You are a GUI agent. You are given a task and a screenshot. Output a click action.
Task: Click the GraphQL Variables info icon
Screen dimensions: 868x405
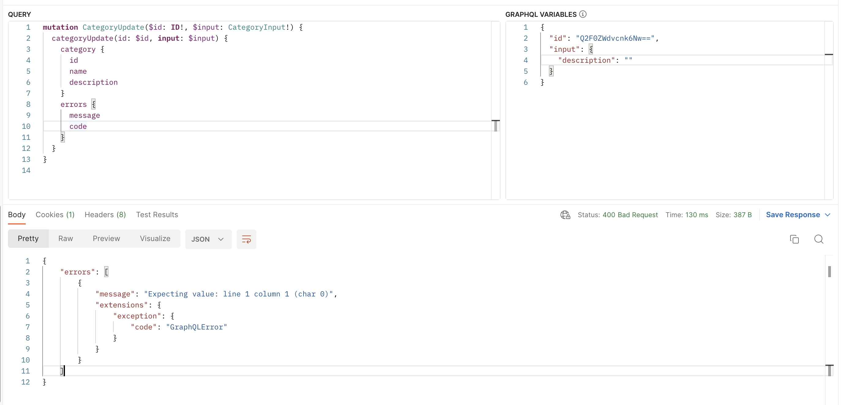(x=583, y=14)
